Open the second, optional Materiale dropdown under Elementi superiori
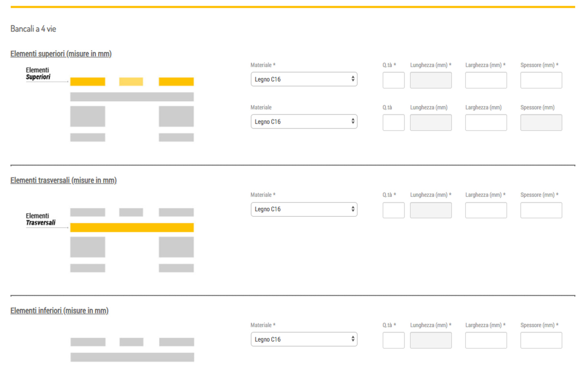Viewport: 588px width, 392px height. (x=304, y=122)
